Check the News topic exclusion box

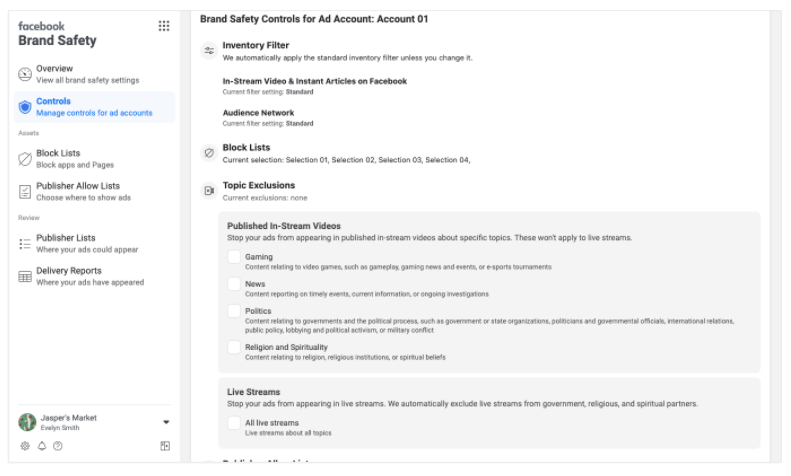coord(234,284)
